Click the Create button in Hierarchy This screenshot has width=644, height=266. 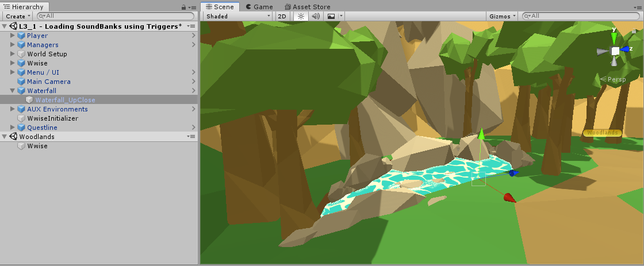pyautogui.click(x=18, y=16)
